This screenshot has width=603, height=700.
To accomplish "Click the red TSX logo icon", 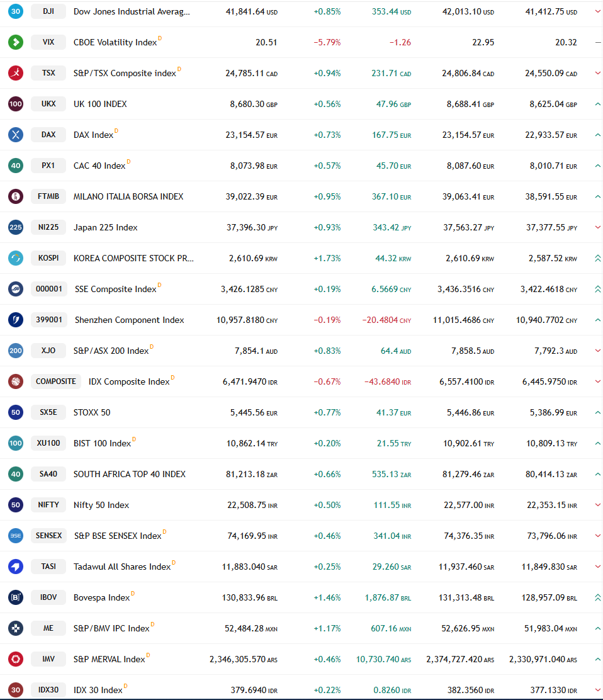I will (16, 73).
